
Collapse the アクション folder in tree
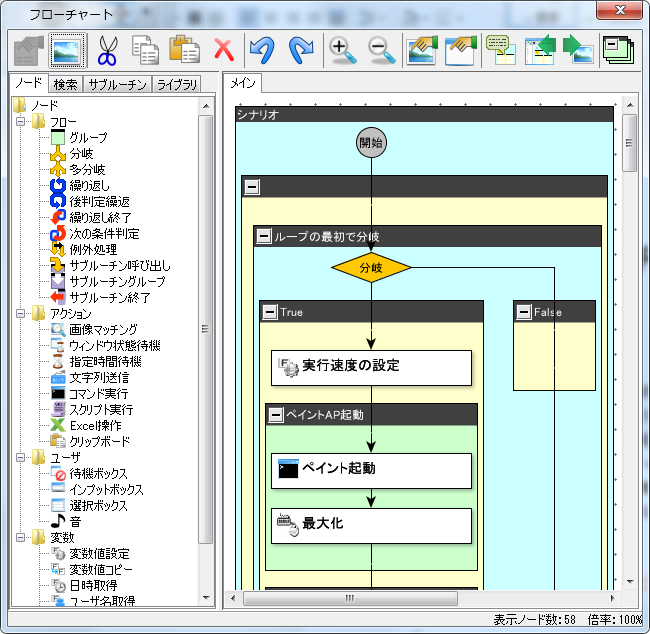20,313
